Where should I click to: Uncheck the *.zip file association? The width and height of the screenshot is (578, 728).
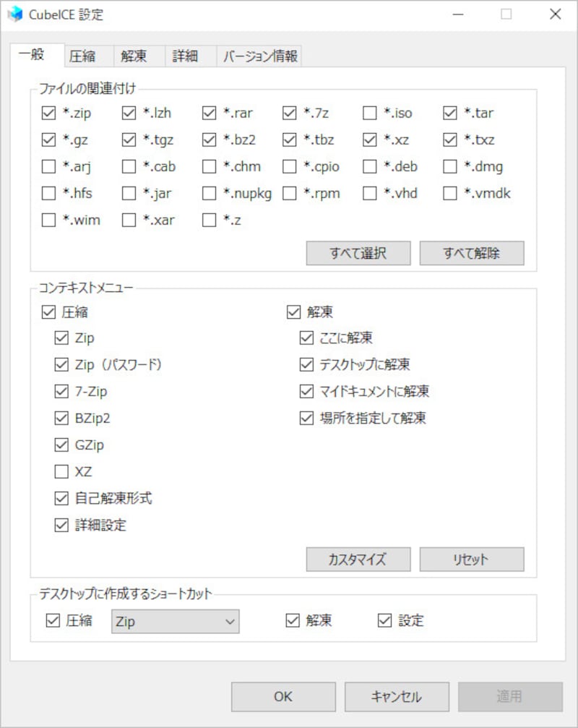[49, 113]
